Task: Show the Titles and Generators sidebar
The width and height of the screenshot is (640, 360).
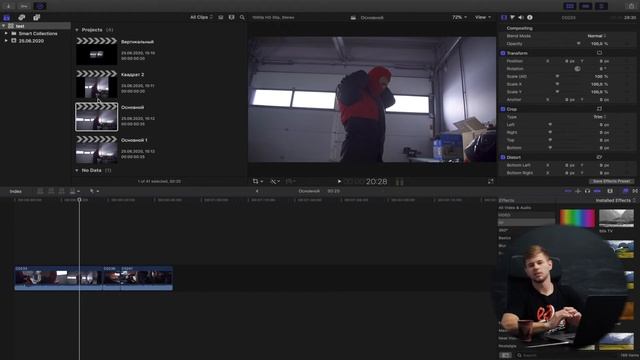Action: pyautogui.click(x=36, y=18)
